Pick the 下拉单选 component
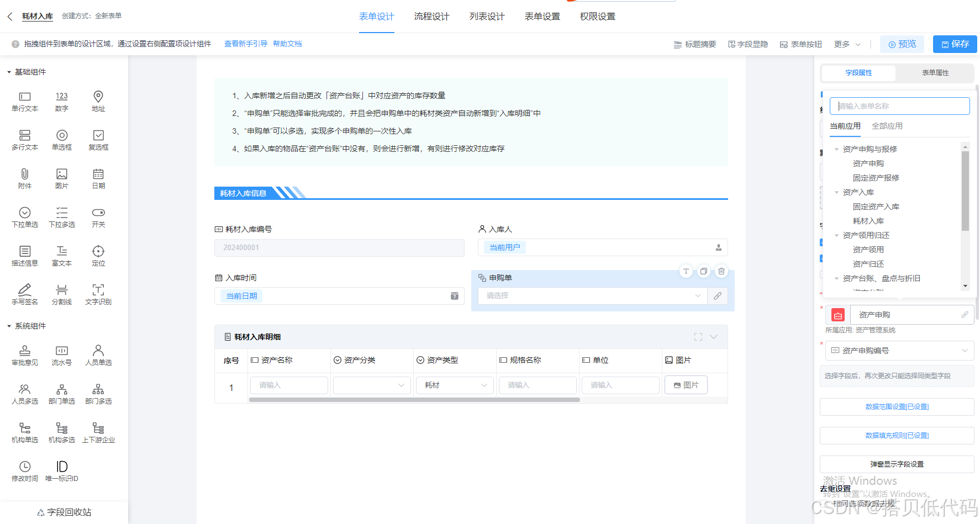This screenshot has height=524, width=980. click(25, 218)
